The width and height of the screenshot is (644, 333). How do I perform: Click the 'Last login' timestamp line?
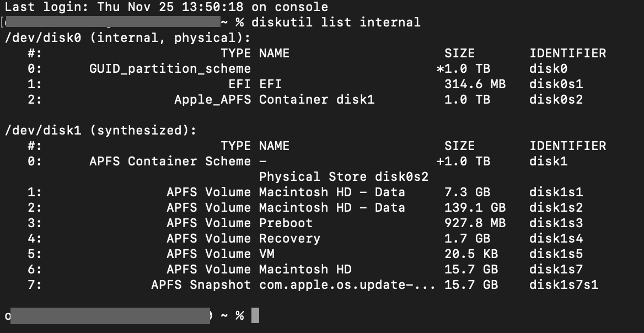pos(167,7)
